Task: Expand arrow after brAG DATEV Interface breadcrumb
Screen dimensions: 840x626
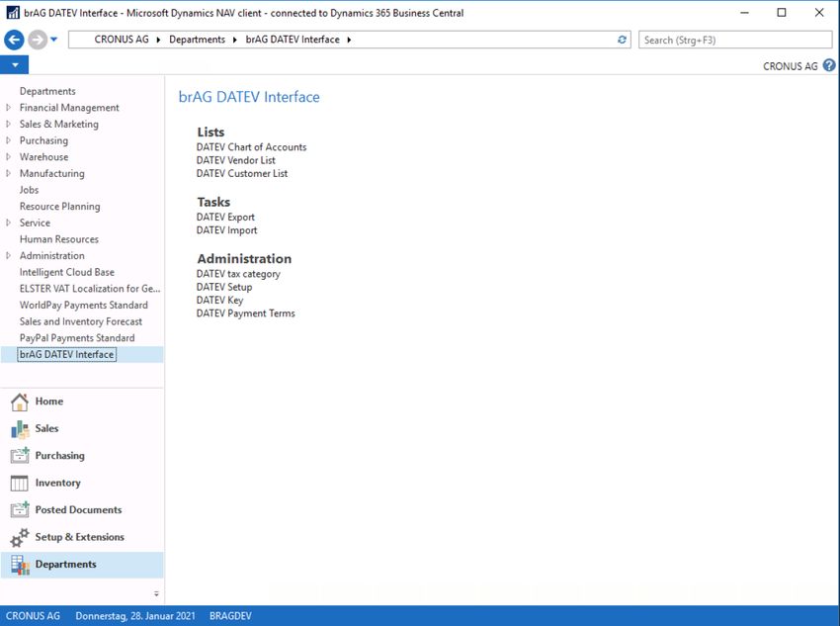Action: (x=349, y=40)
